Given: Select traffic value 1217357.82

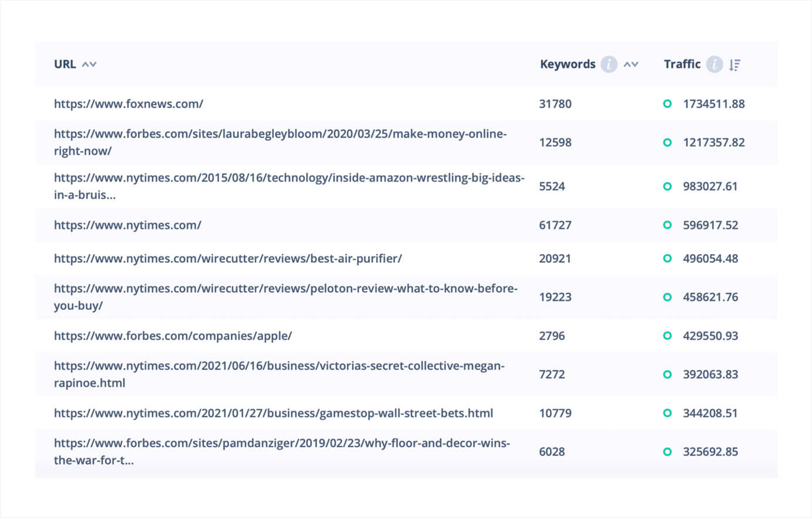Looking at the screenshot, I should pos(714,142).
